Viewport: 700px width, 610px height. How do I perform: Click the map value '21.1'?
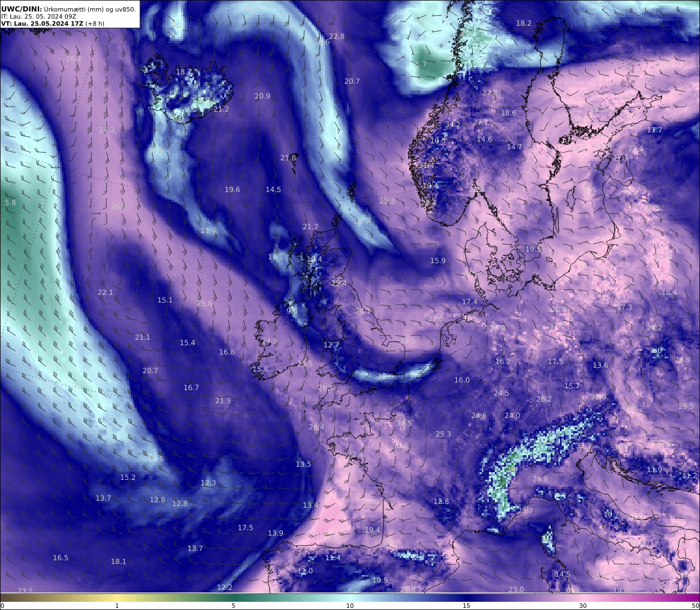tap(143, 337)
